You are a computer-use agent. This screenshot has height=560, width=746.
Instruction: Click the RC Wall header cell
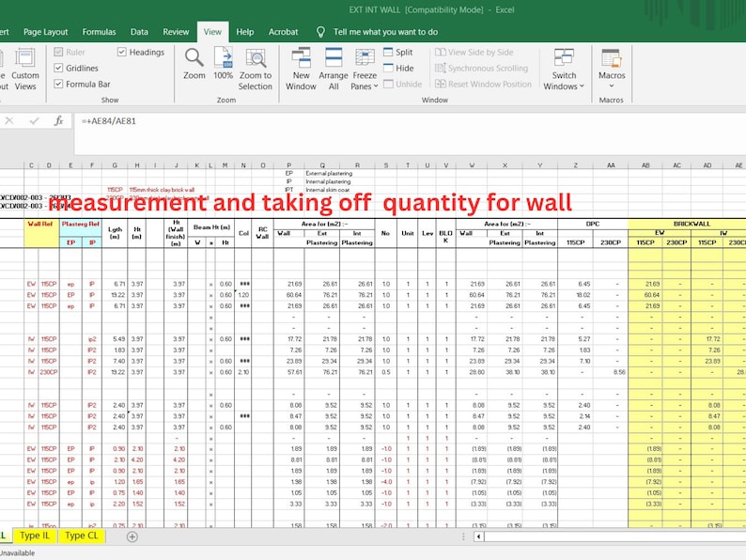(x=262, y=233)
